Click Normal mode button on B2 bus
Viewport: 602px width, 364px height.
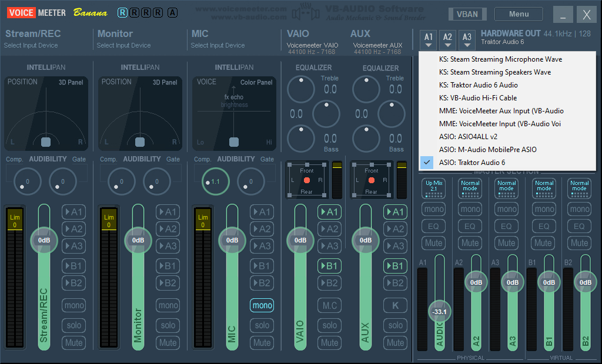579,188
